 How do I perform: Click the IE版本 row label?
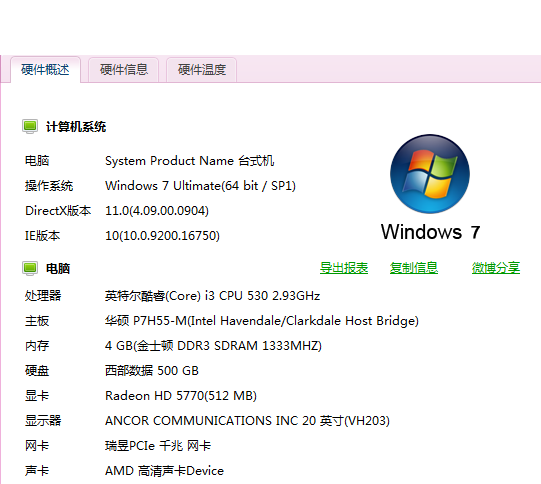point(42,236)
